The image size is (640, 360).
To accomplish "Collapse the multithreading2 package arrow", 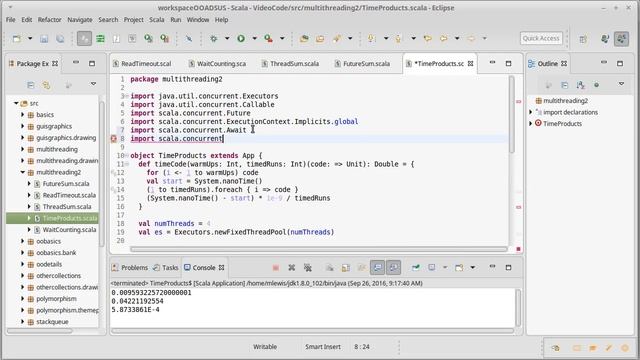I will (22, 172).
